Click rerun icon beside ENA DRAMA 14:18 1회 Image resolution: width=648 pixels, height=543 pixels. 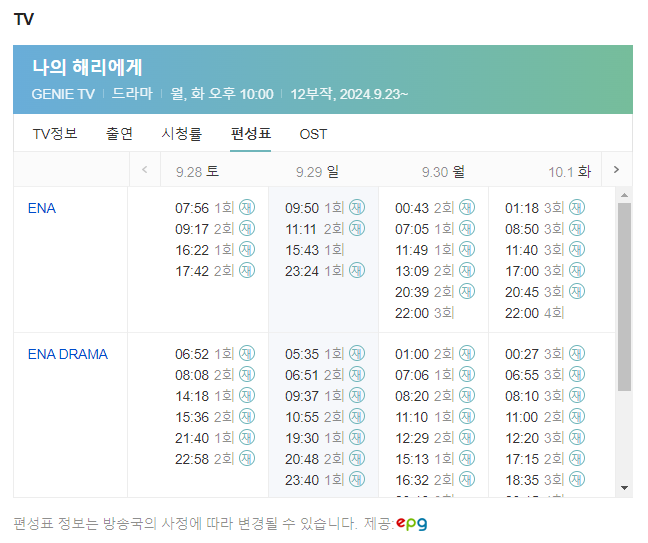247,395
